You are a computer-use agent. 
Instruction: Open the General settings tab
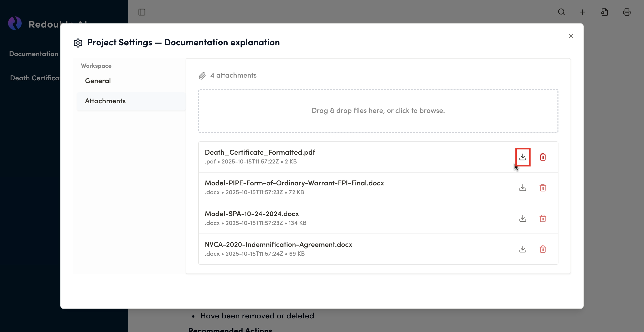click(x=98, y=81)
